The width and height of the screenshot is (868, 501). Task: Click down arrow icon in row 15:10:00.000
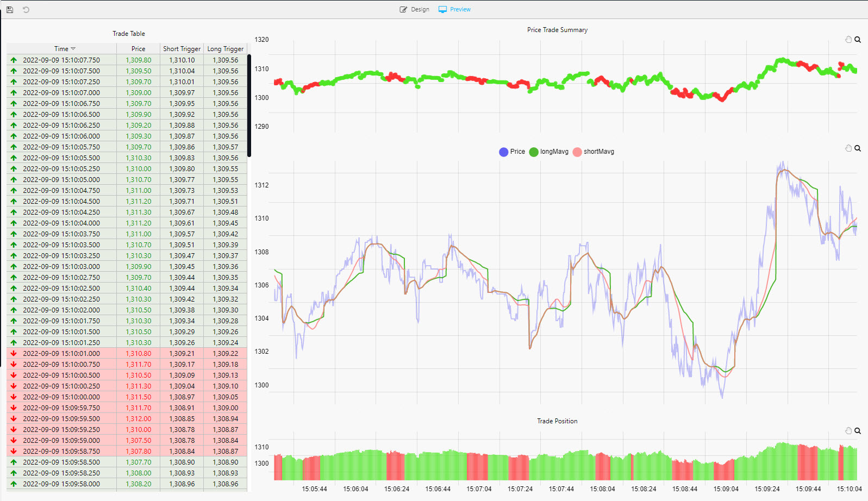14,397
